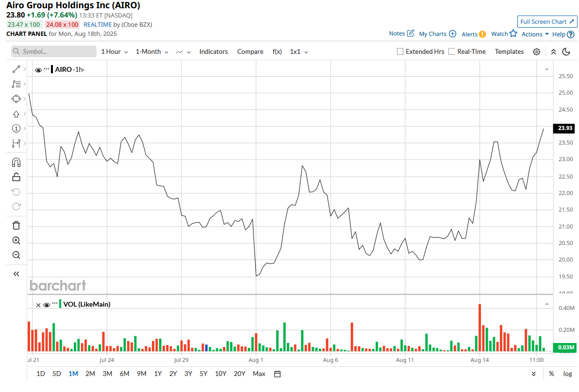579x392 pixels.
Task: Add AIRO to Watch list
Action: click(x=504, y=33)
